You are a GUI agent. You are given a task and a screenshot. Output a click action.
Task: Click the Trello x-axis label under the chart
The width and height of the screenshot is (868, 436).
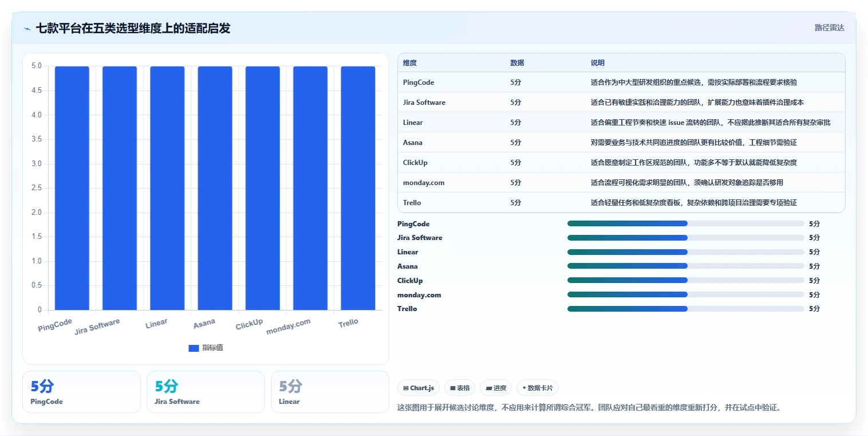pos(348,323)
